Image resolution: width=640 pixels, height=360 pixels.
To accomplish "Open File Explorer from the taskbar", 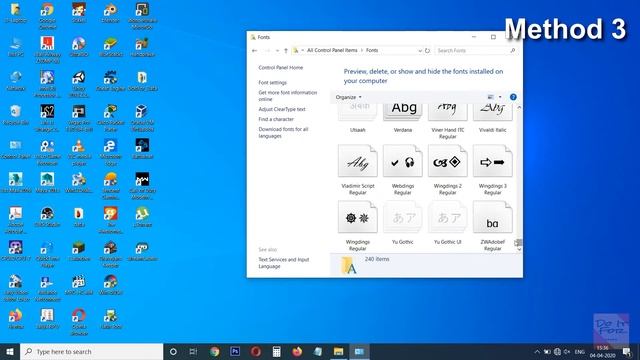I will [338, 351].
